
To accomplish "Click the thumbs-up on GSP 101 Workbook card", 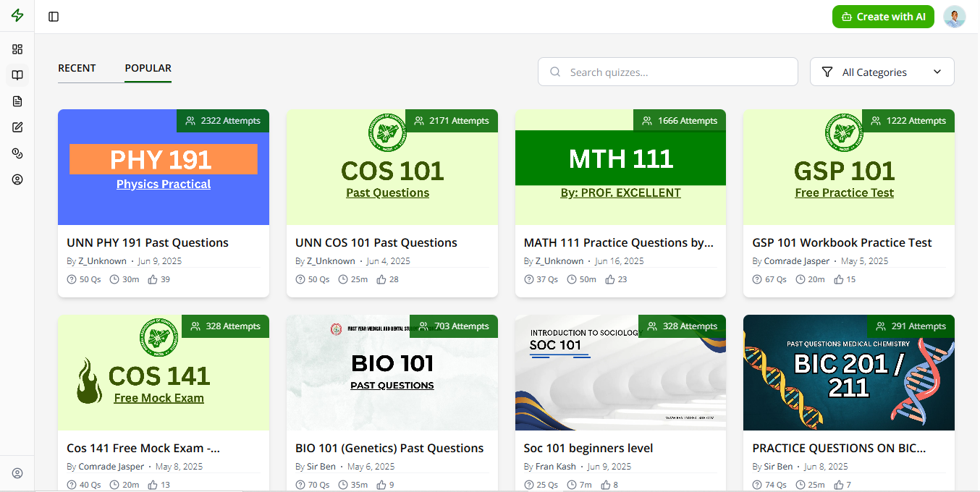I will coord(840,279).
